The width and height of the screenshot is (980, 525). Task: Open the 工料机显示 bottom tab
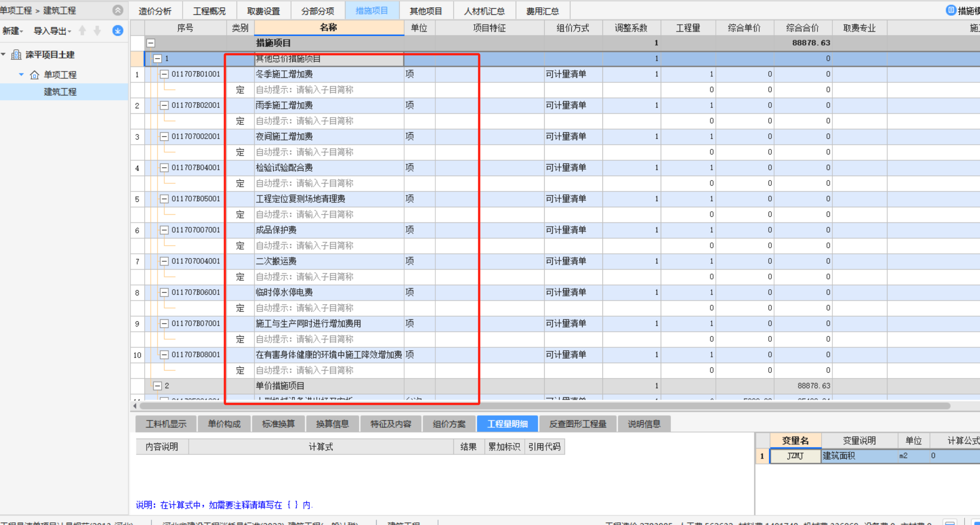(166, 424)
